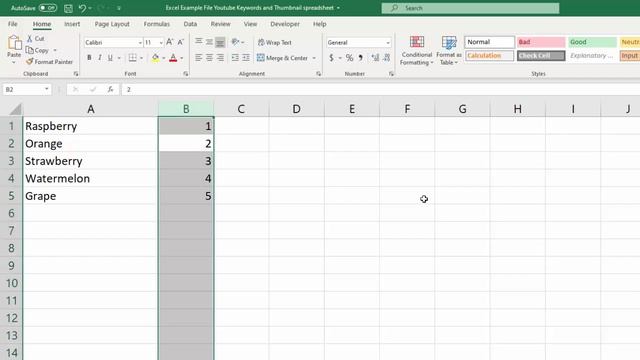Image resolution: width=640 pixels, height=360 pixels.
Task: Apply Percent Style
Action: click(x=349, y=58)
